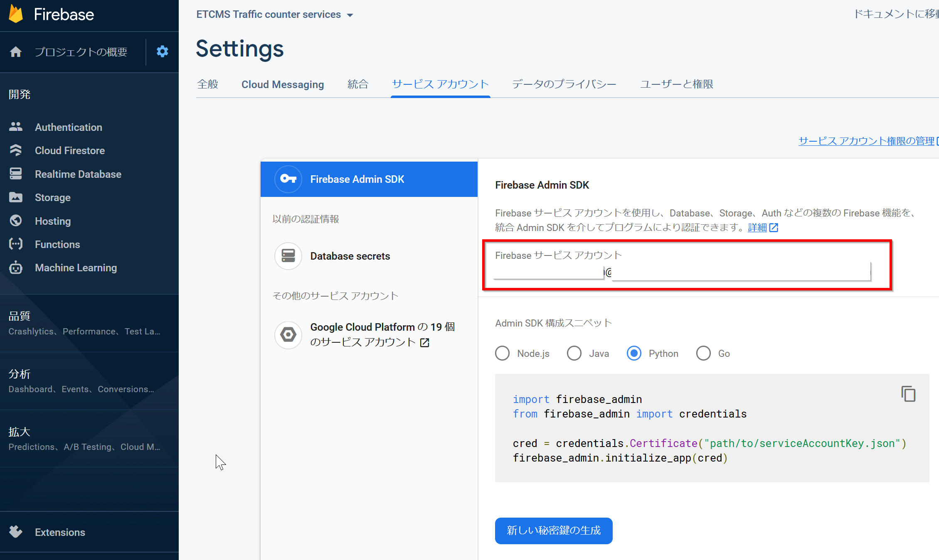This screenshot has width=939, height=560.
Task: Open project settings gear icon
Action: [x=162, y=52]
